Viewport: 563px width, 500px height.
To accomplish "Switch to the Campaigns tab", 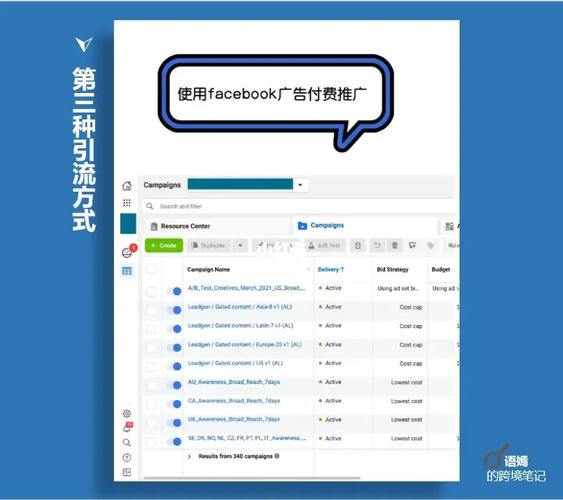I will (365, 225).
